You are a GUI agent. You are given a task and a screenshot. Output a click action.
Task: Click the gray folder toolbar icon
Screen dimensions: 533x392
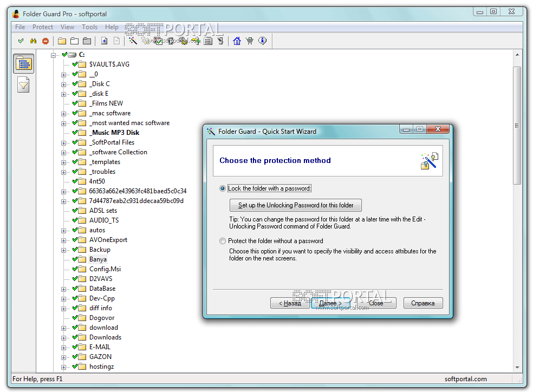pyautogui.click(x=87, y=41)
